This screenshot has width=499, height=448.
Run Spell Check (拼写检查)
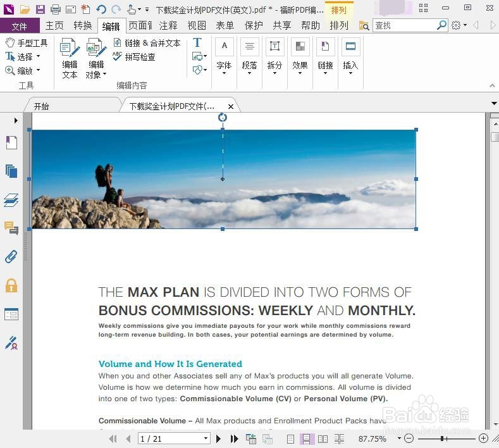(x=134, y=57)
